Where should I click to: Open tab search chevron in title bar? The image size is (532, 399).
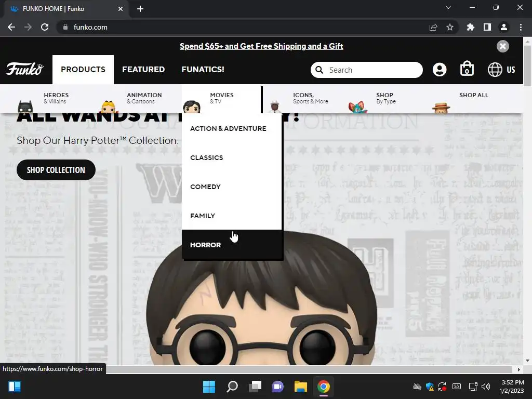pyautogui.click(x=448, y=7)
